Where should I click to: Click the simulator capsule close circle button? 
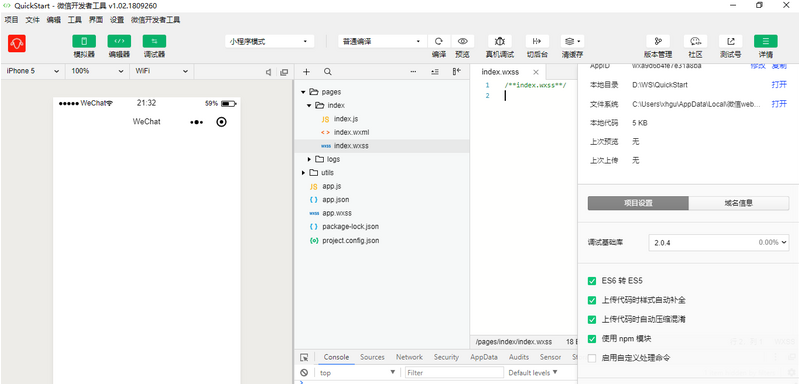(221, 122)
